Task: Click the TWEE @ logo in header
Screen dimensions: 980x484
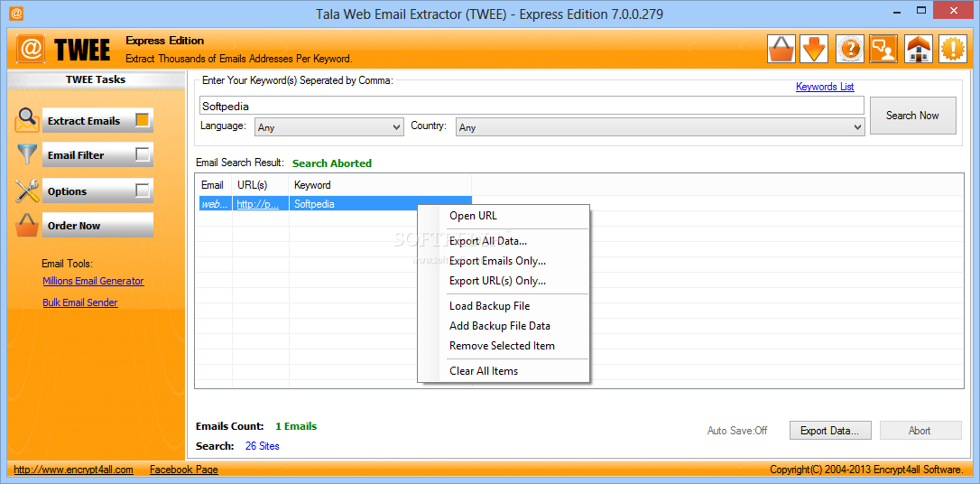Action: [30, 50]
